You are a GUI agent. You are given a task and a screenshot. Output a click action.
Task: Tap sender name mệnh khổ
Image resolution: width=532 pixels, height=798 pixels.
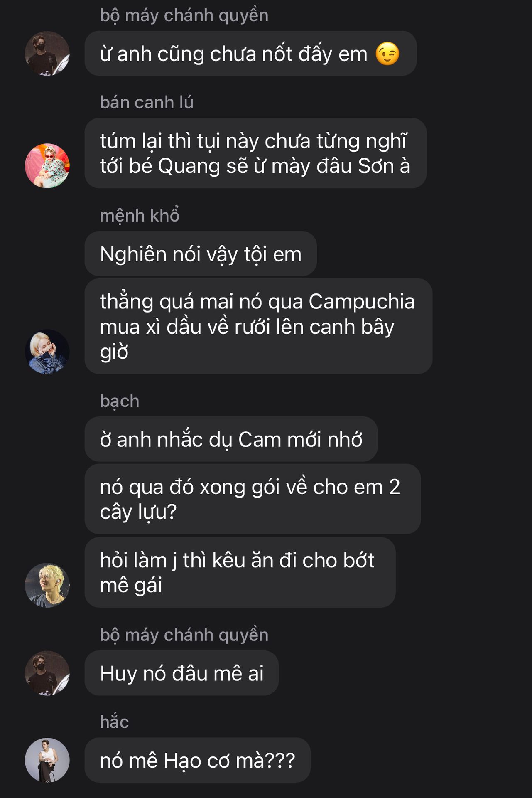point(140,215)
